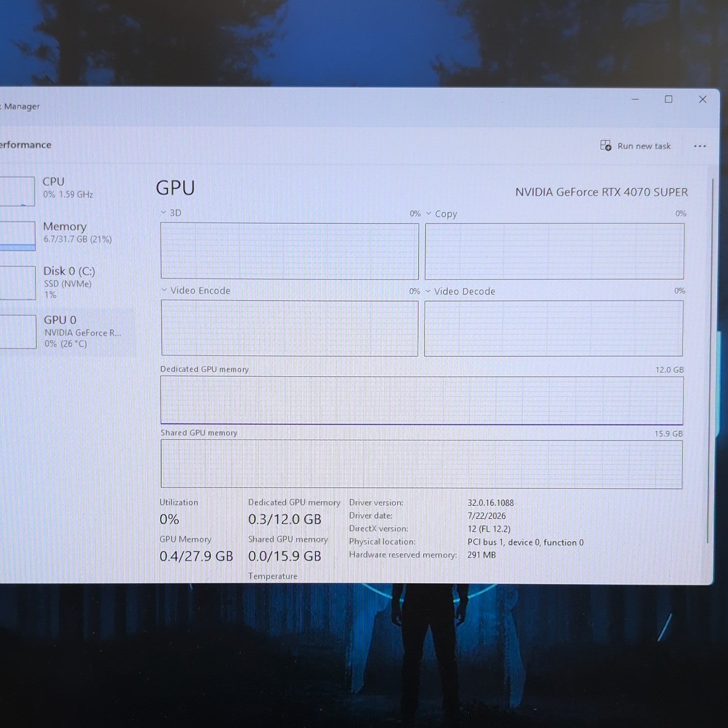
Task: Click the Disk 0 mini graph thumbnail
Action: (17, 282)
